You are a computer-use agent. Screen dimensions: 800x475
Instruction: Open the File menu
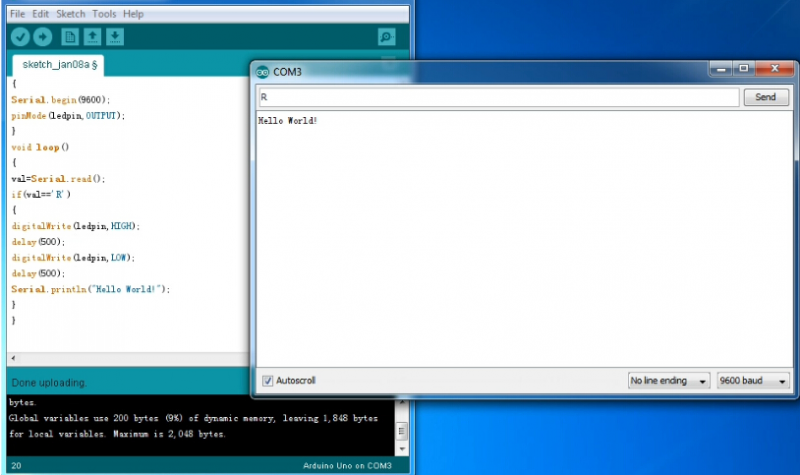tap(17, 14)
